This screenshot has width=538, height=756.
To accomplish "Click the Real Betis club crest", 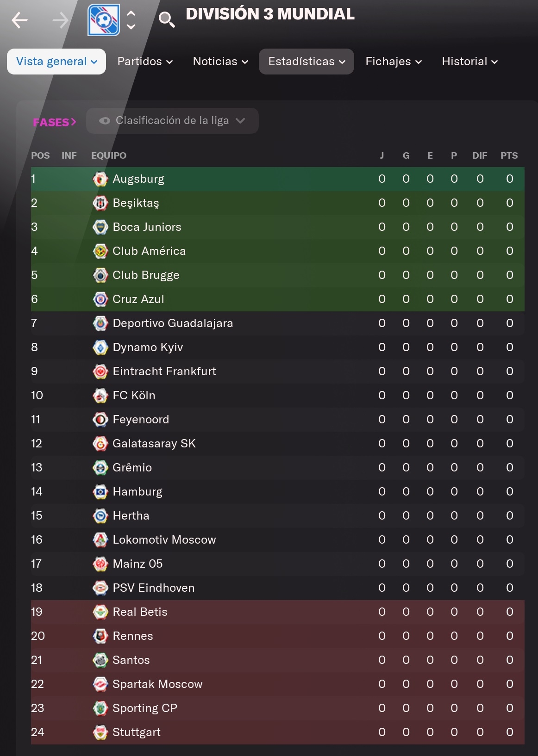I will (100, 612).
